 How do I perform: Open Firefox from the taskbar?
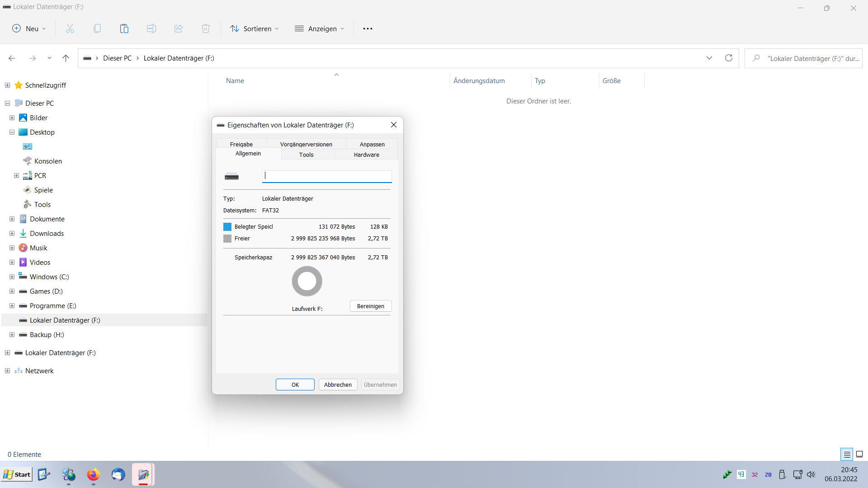coord(93,474)
